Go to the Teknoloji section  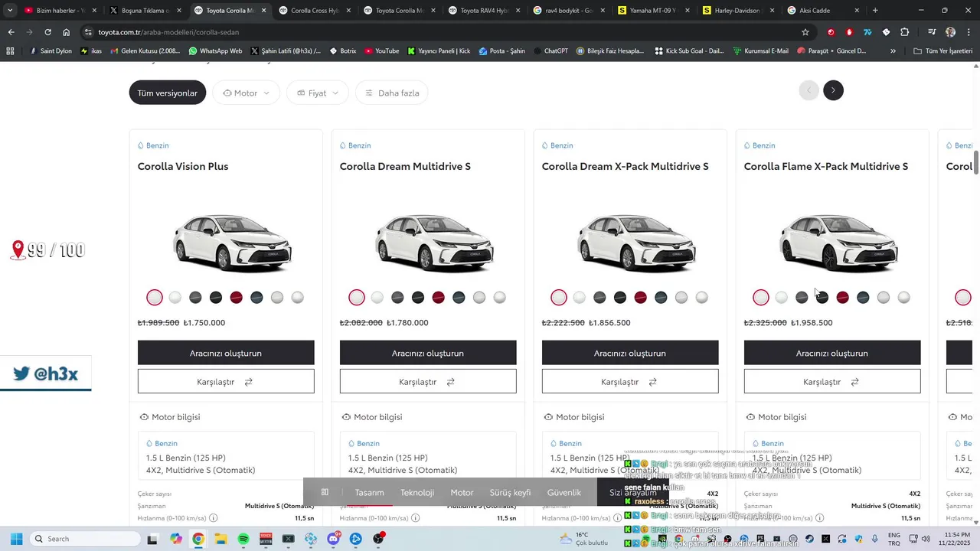[x=417, y=492]
